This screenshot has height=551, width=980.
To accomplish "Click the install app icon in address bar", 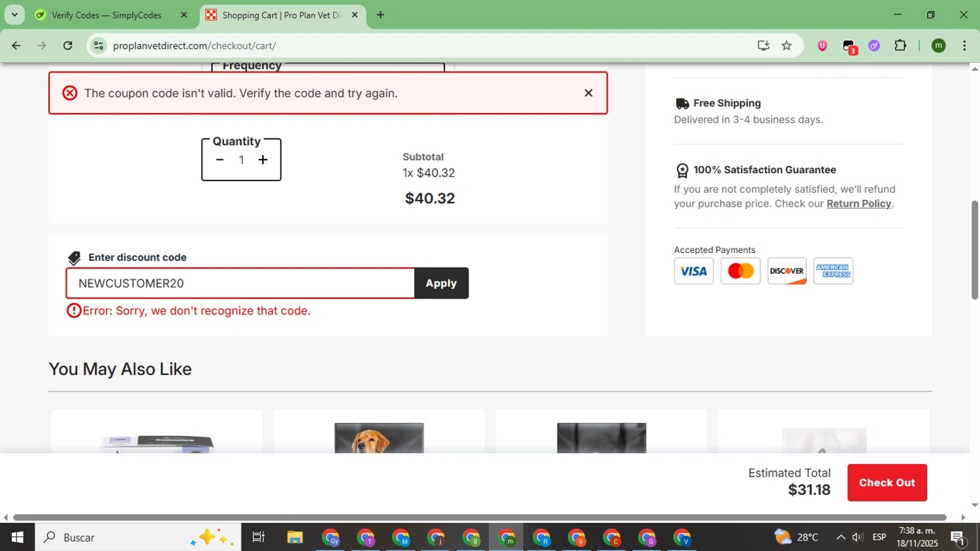I will tap(763, 45).
